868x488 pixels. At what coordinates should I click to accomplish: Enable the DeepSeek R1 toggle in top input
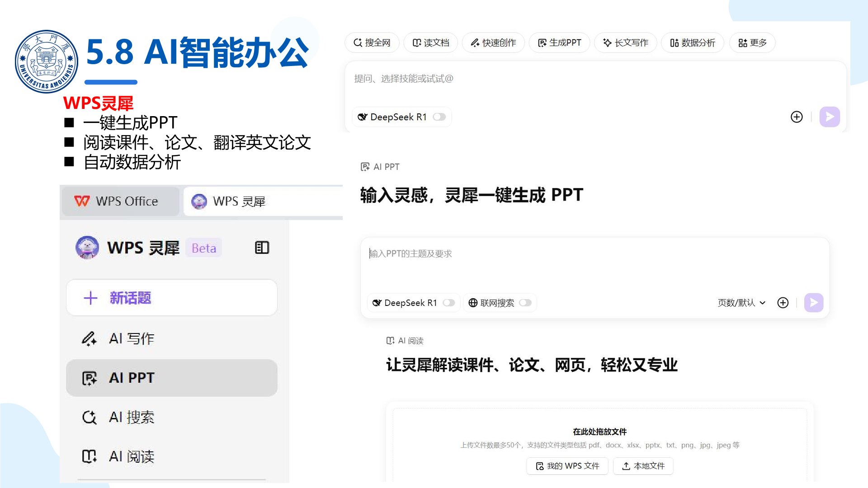click(439, 117)
